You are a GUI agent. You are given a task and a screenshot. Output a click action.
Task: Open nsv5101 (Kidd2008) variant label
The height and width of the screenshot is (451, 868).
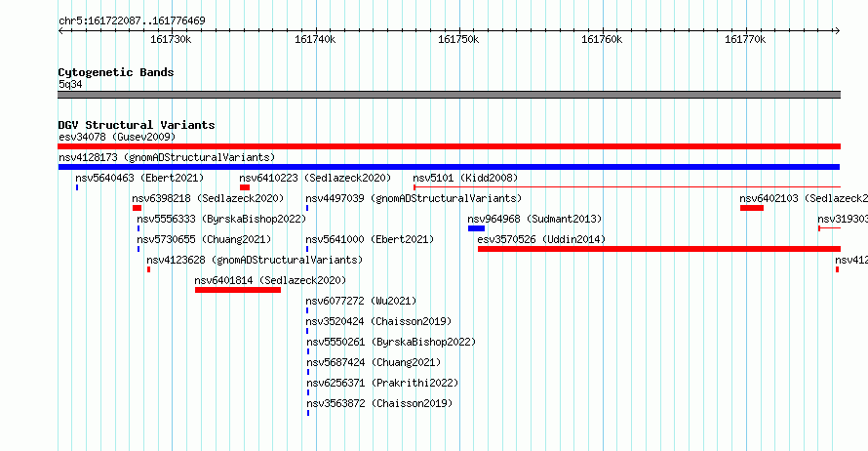[465, 178]
